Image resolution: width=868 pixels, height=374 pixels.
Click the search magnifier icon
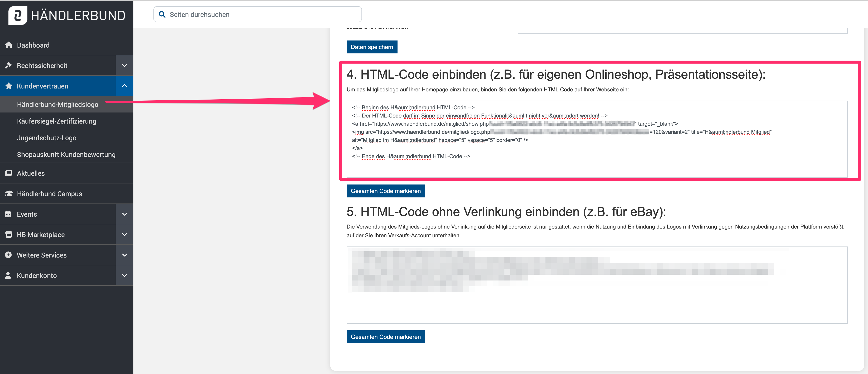[162, 14]
